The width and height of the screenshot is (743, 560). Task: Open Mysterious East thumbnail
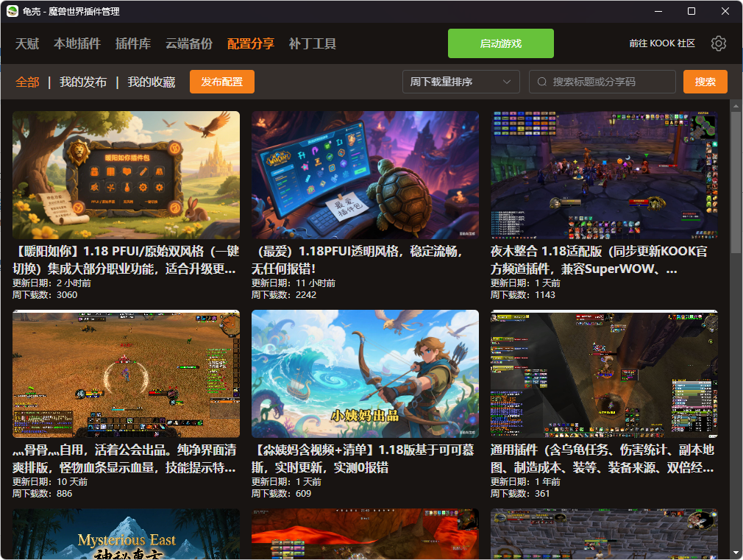pos(126,534)
